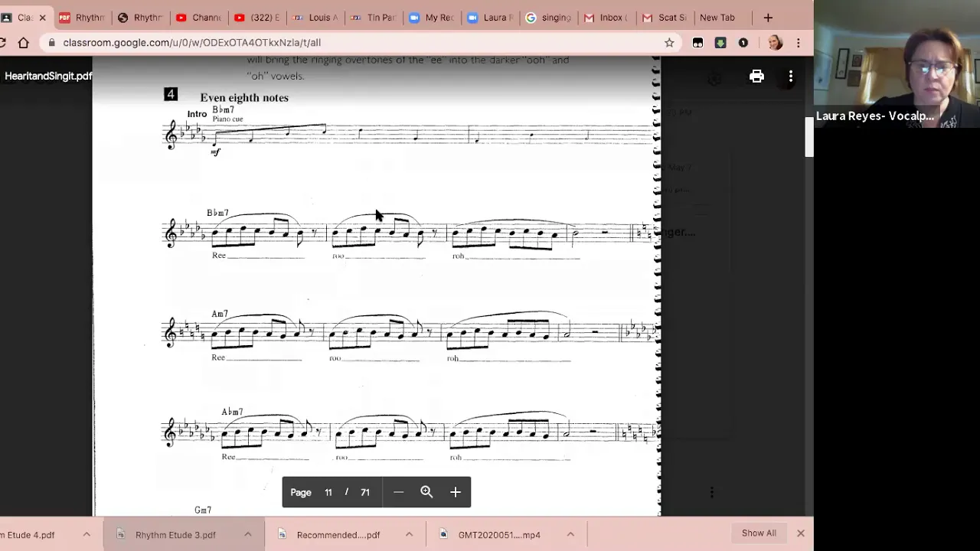This screenshot has height=551, width=980.
Task: Click the HeartandSingIt.pdf file title
Action: point(48,76)
